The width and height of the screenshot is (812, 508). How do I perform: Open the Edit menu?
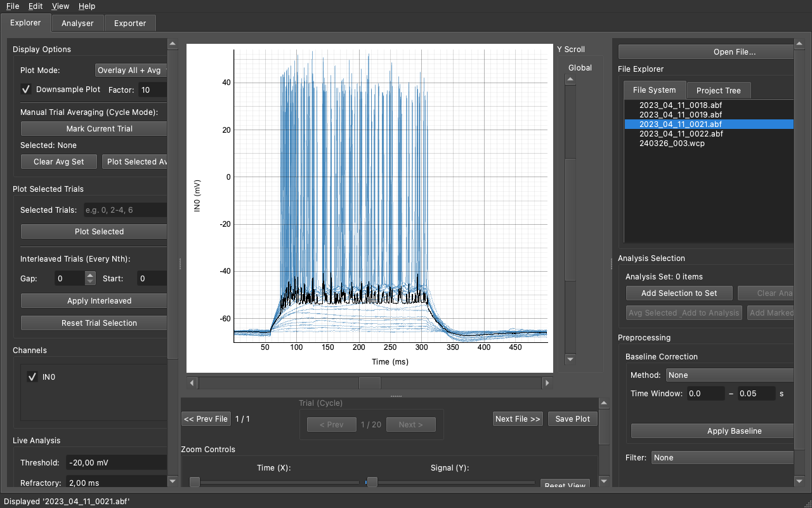pyautogui.click(x=36, y=6)
